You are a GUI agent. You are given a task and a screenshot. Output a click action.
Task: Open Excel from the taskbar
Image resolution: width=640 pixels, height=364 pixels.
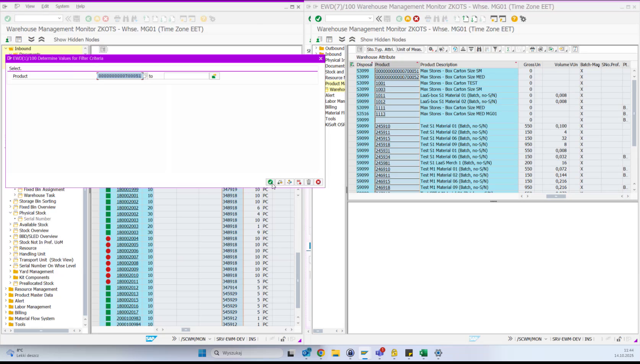423,353
